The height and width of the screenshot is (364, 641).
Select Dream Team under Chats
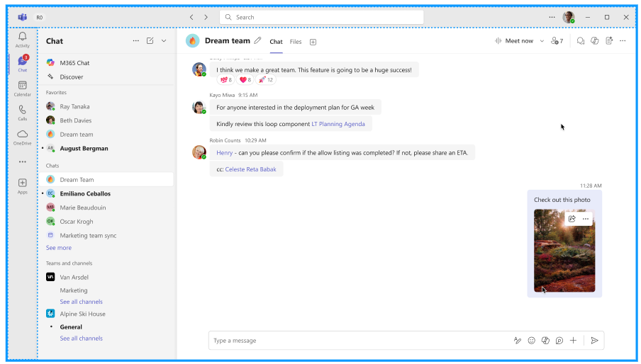106,180
